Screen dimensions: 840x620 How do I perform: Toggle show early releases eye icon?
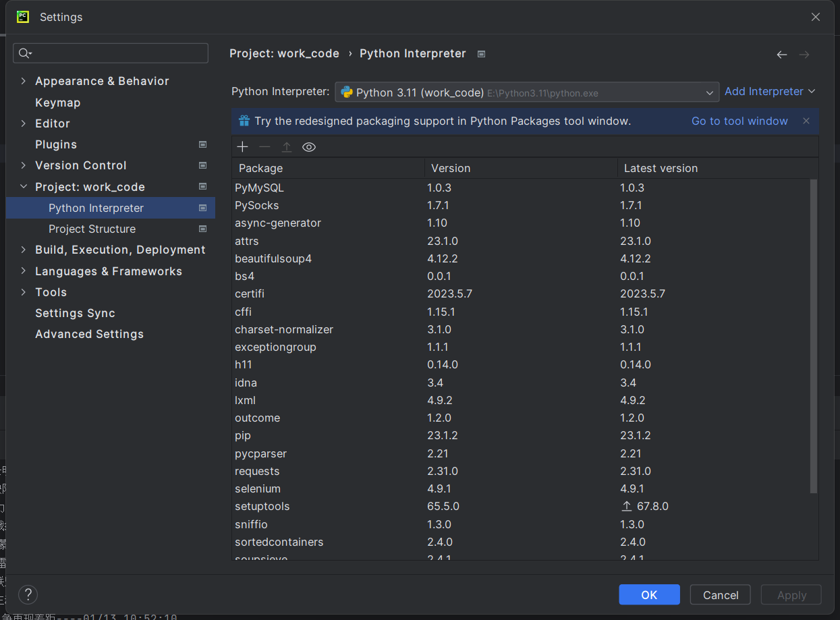[x=309, y=147]
